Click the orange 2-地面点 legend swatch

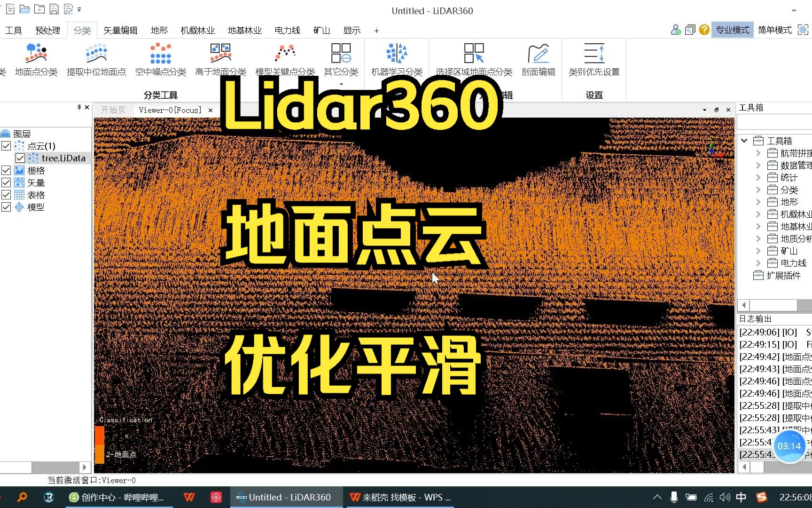click(x=100, y=454)
